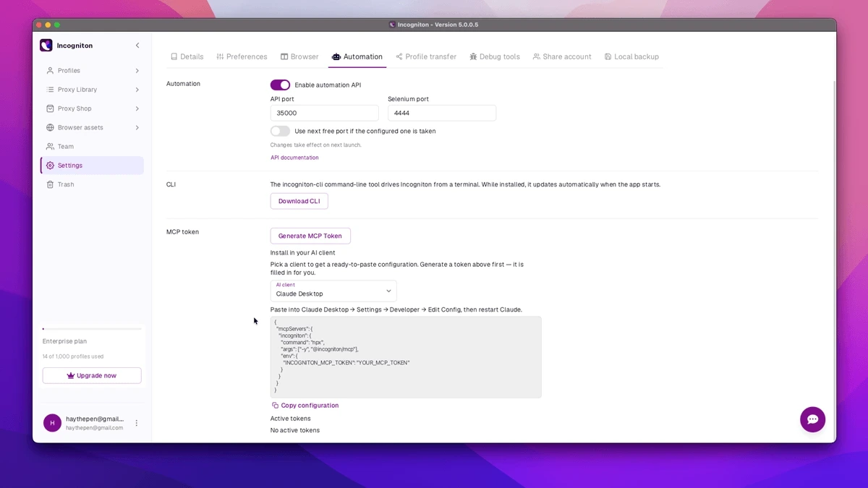Open the API documentation link
This screenshot has height=488, width=868.
(x=294, y=158)
